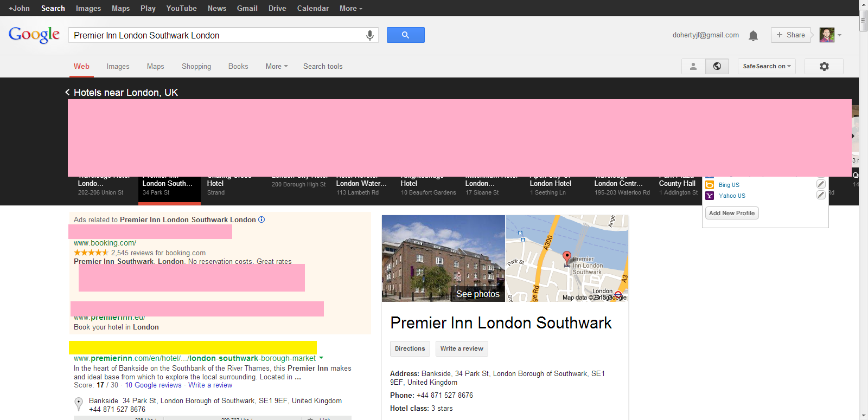The image size is (868, 420).
Task: Open the SafeSearch on dropdown
Action: 767,66
